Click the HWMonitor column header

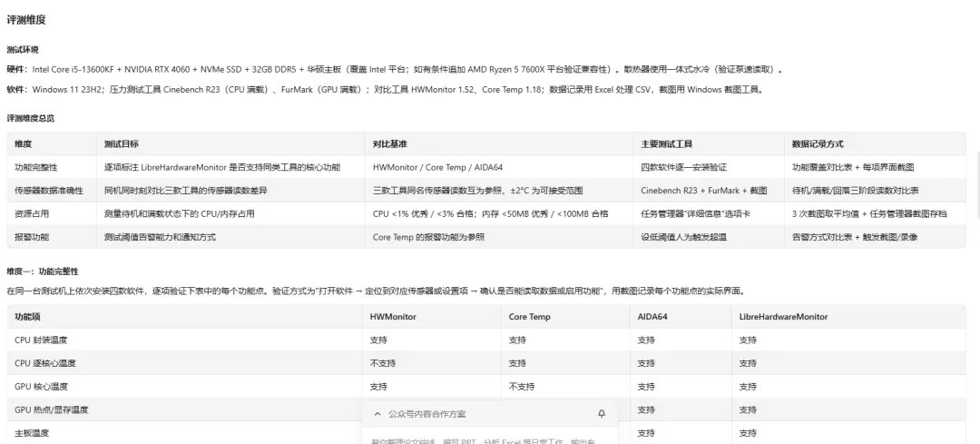coord(393,316)
